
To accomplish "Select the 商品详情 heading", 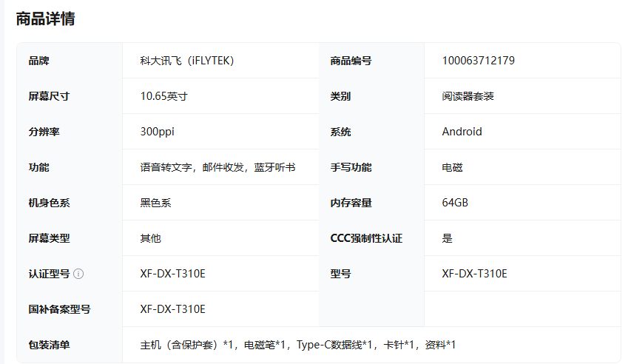I will [x=45, y=19].
